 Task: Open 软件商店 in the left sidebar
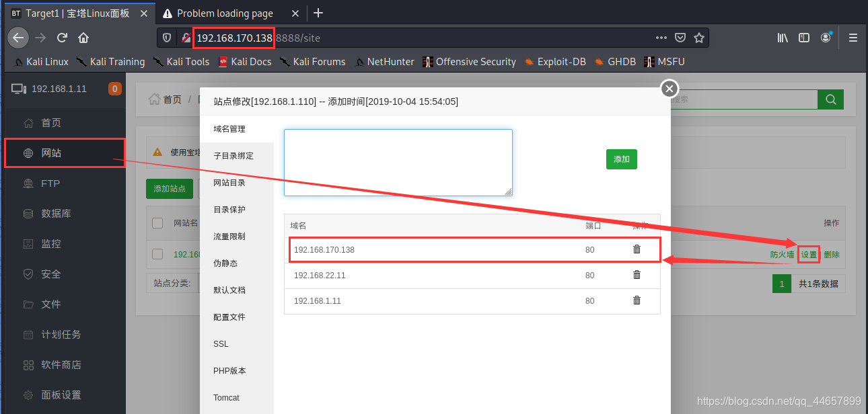pyautogui.click(x=63, y=365)
